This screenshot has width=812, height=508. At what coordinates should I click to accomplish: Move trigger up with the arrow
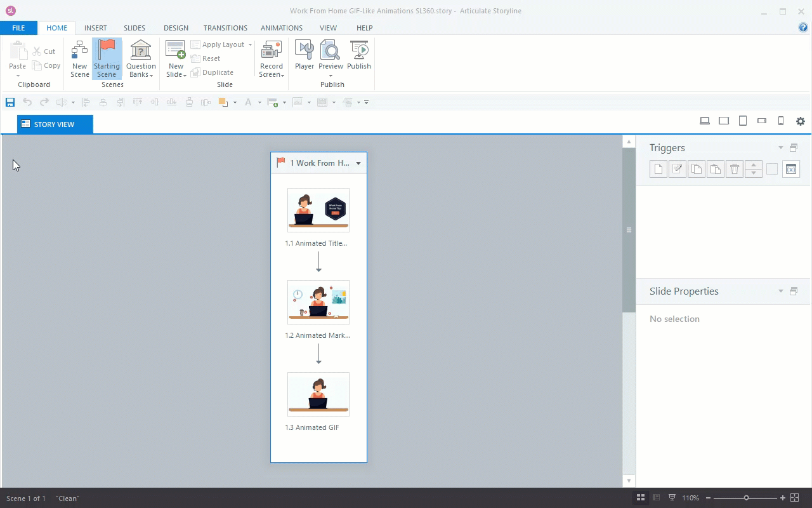pyautogui.click(x=754, y=165)
